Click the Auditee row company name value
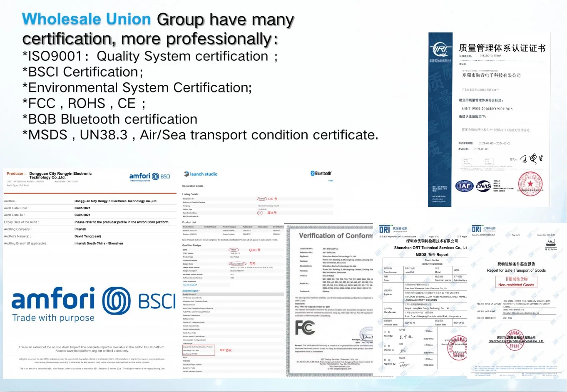 tap(116, 201)
